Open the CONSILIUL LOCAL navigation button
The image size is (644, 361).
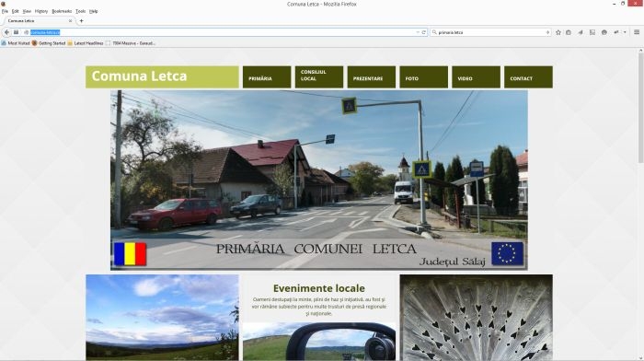(x=319, y=76)
